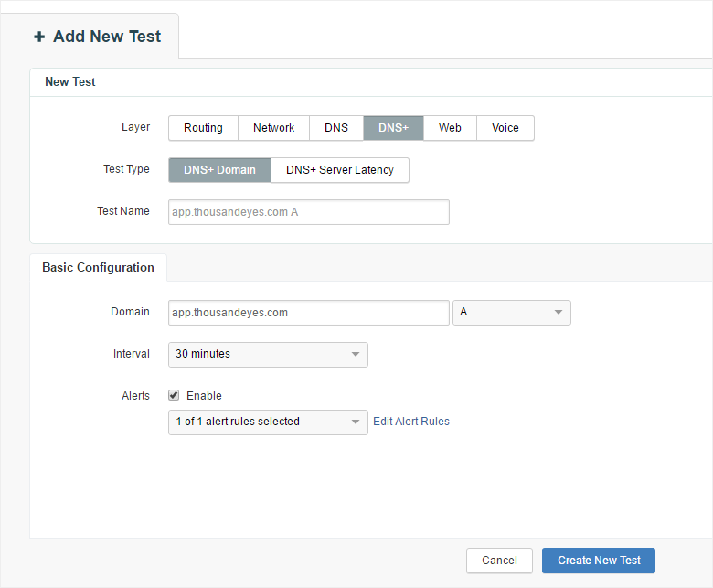Click the Create New Test button
This screenshot has width=713, height=588.
(599, 561)
